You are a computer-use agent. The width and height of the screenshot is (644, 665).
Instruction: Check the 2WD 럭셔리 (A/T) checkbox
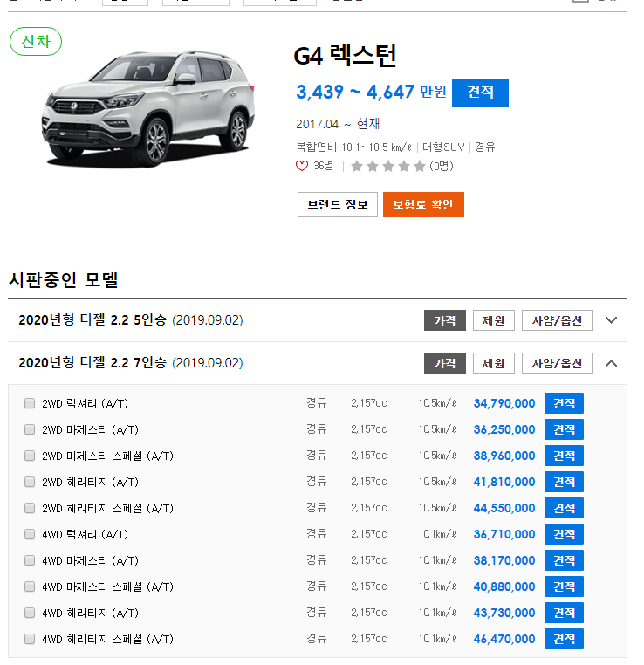pyautogui.click(x=30, y=403)
